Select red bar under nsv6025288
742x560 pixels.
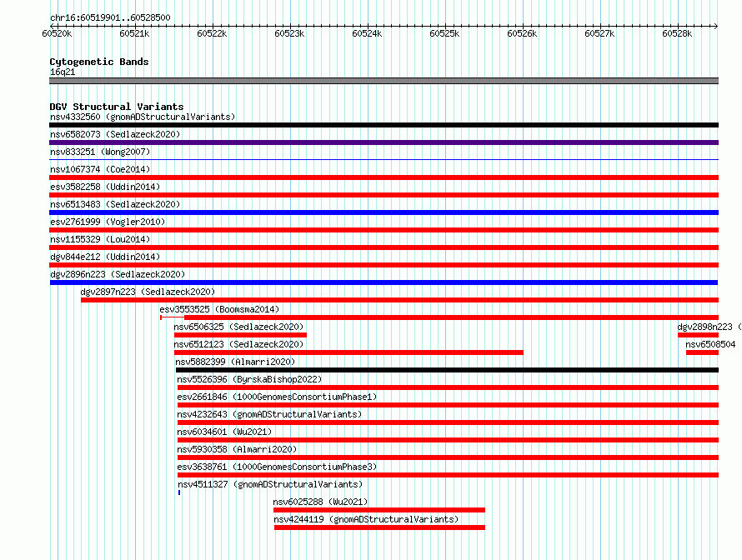click(379, 510)
